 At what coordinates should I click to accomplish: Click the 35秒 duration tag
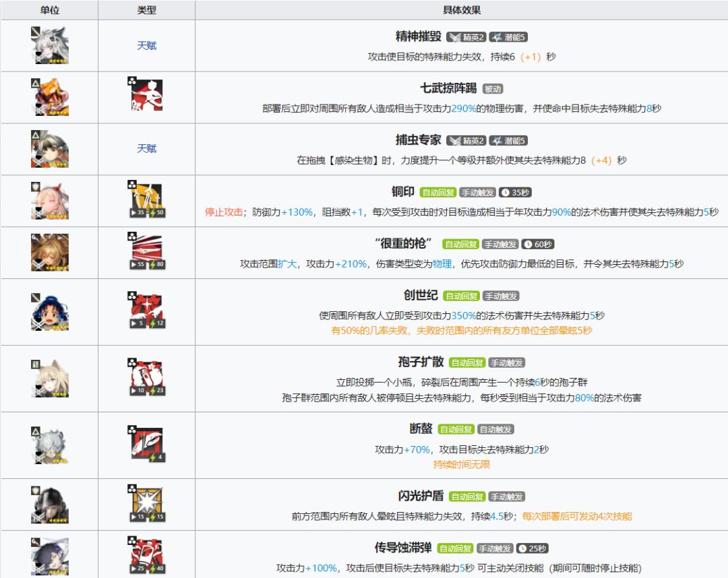click(516, 193)
